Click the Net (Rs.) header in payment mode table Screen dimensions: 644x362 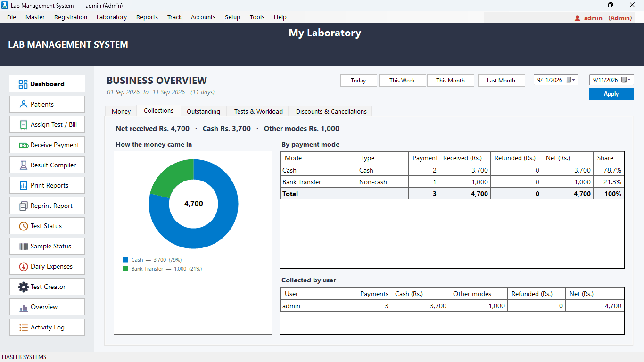(x=568, y=158)
